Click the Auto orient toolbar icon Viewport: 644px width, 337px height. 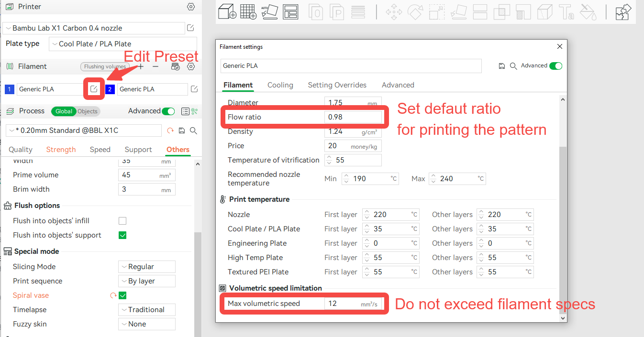[269, 11]
